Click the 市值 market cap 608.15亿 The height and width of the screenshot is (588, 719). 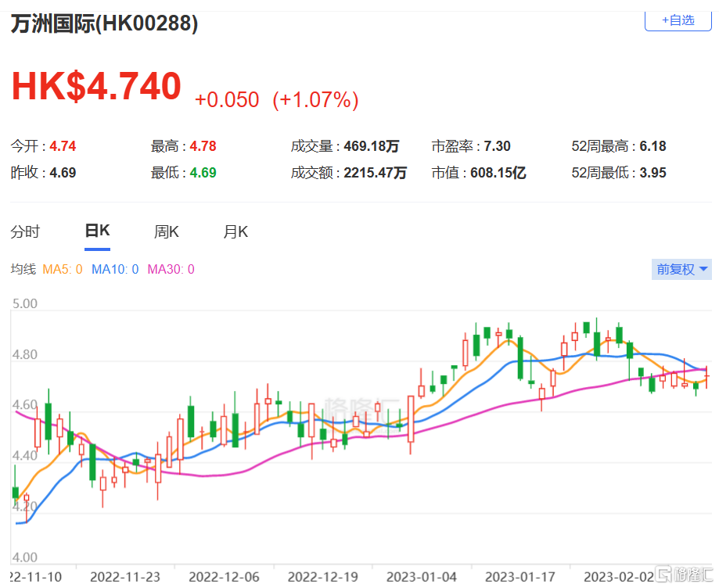[x=498, y=173]
